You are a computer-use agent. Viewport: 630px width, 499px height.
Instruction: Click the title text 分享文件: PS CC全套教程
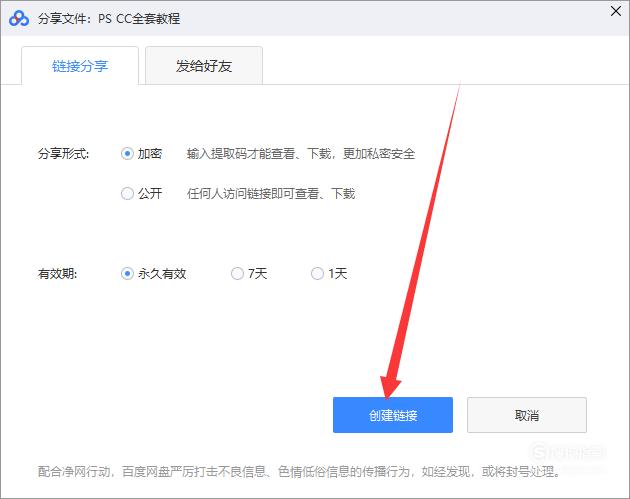109,18
